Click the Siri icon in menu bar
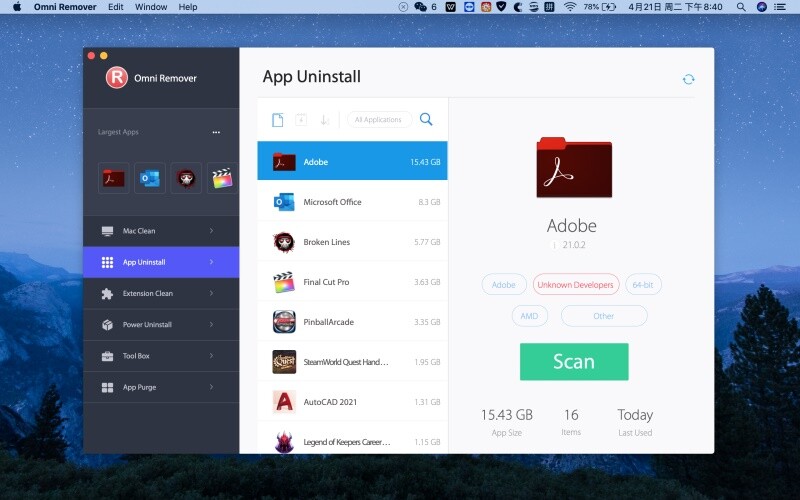The width and height of the screenshot is (800, 500). click(762, 7)
